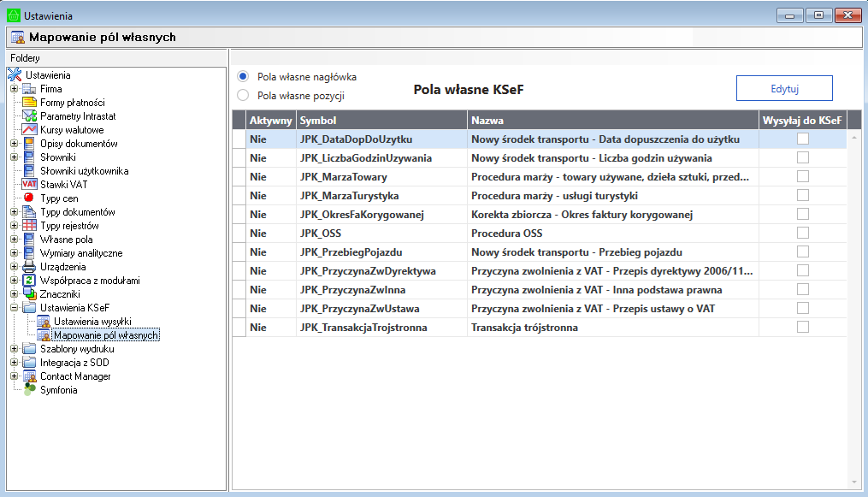Tick Wysyłaj do KSeF for JPK_OSS

click(x=802, y=233)
